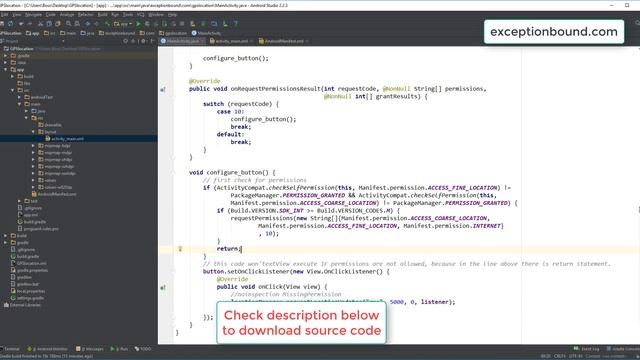
Task: Click the override gutter icon beside onClick
Action: (x=162, y=287)
